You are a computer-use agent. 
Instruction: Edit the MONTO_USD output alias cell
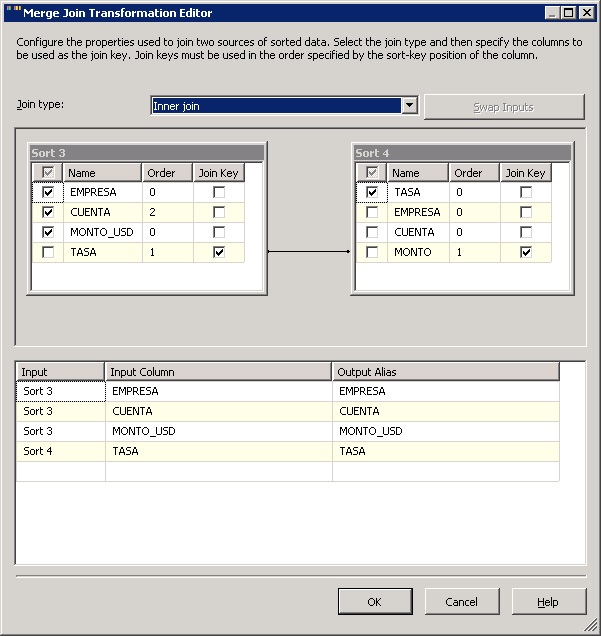click(445, 431)
